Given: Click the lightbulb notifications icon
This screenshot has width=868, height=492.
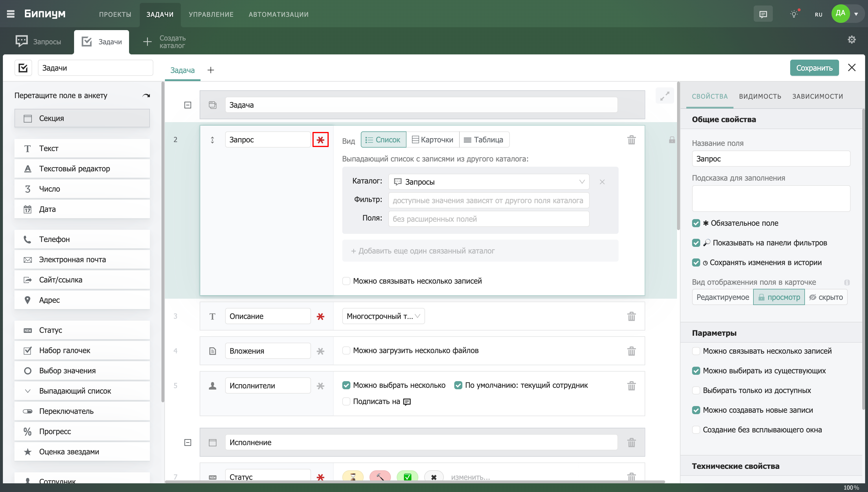Looking at the screenshot, I should pos(794,14).
